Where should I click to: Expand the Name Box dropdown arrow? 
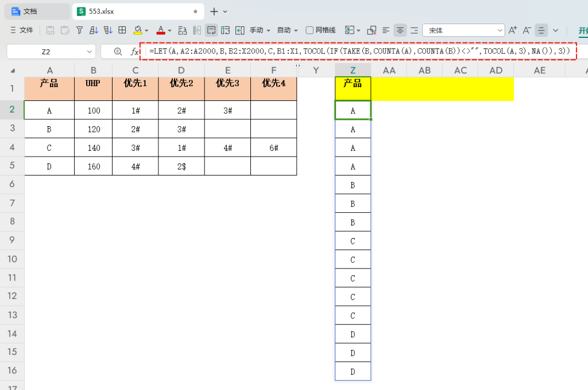89,52
